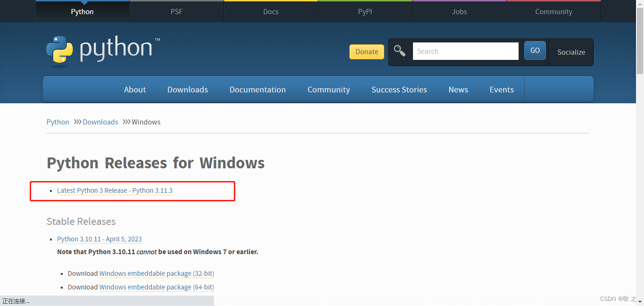The image size is (644, 306).
Task: Submit search with the GO button
Action: click(x=535, y=50)
